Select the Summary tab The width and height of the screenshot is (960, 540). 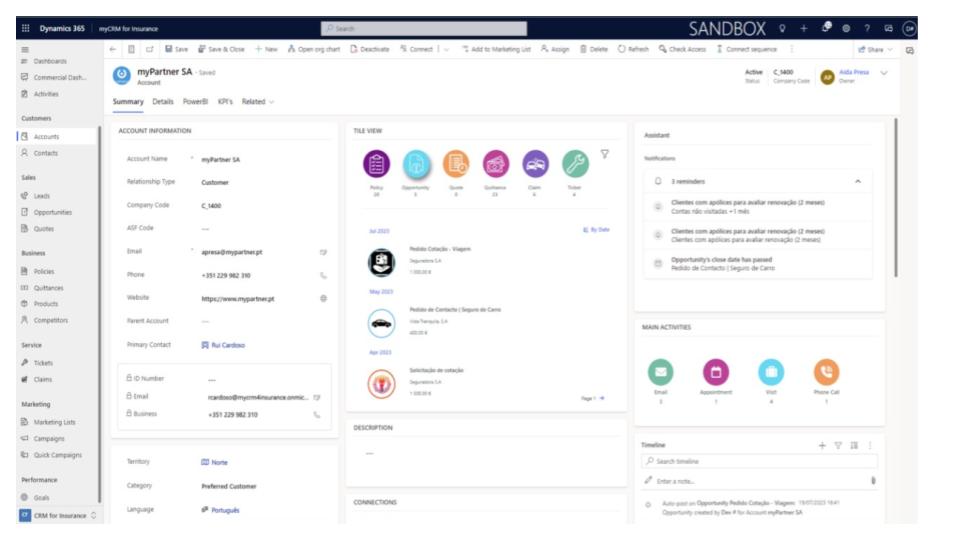(x=128, y=102)
